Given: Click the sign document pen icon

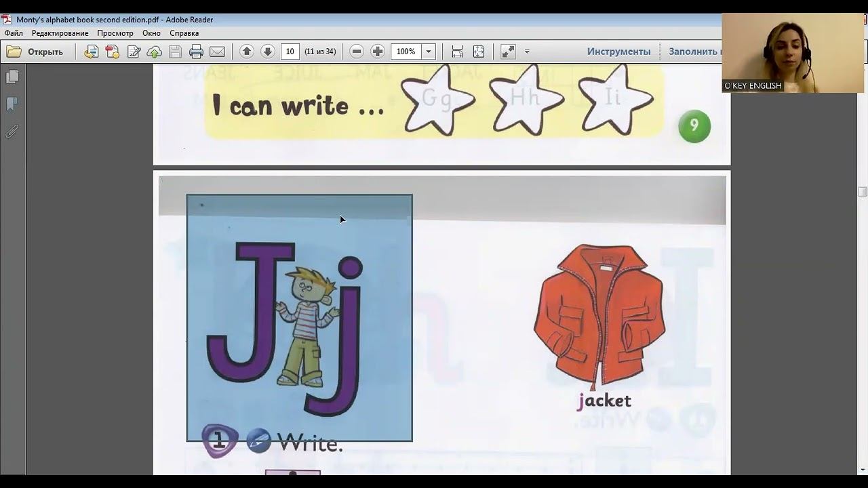Looking at the screenshot, I should coord(134,52).
